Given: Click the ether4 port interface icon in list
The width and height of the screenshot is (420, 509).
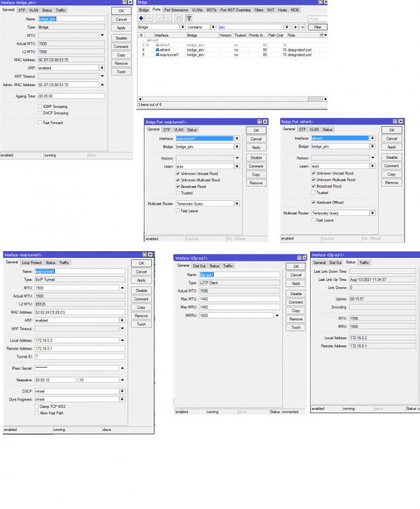Looking at the screenshot, I should (x=159, y=50).
